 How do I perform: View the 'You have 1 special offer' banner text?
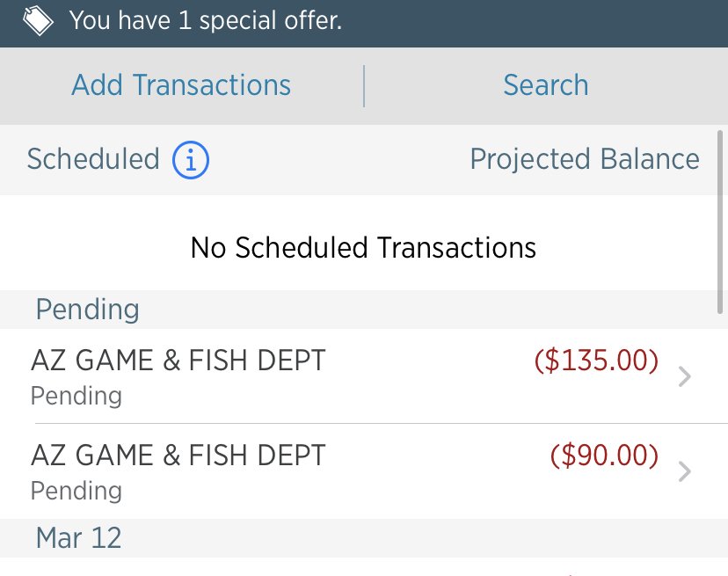click(206, 21)
